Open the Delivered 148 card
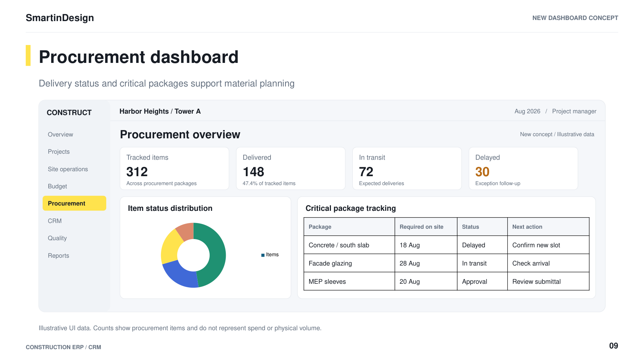 click(291, 168)
